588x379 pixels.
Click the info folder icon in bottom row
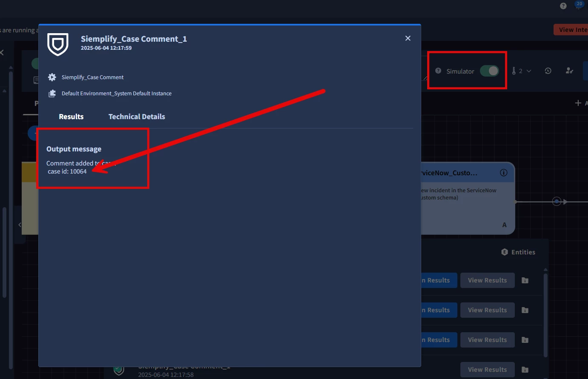[x=525, y=370]
